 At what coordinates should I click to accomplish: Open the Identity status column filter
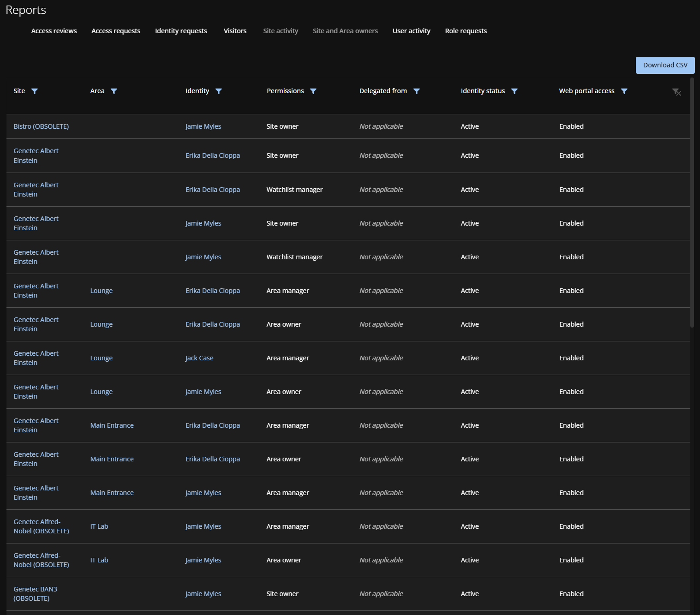click(x=515, y=91)
